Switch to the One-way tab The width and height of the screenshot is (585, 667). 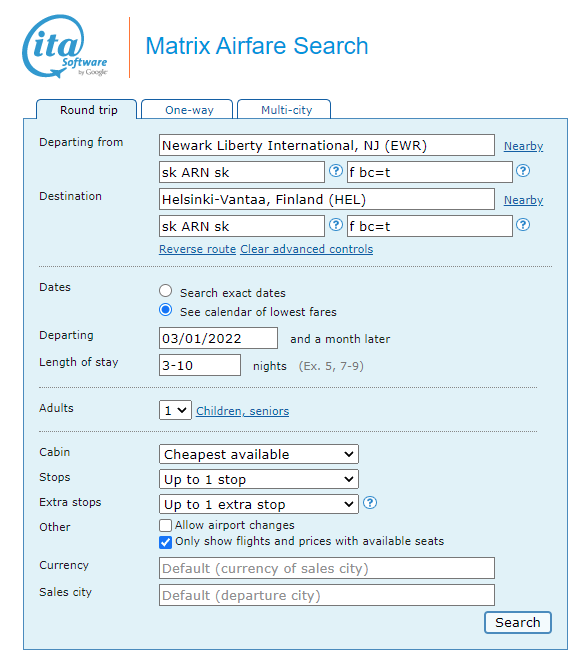click(x=187, y=109)
